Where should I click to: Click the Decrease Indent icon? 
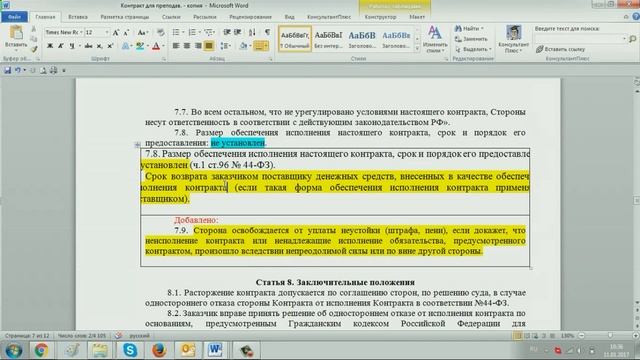click(227, 32)
